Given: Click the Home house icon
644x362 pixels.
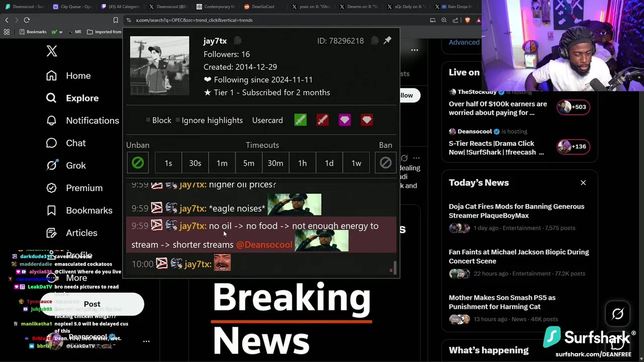Looking at the screenshot, I should pos(51,75).
